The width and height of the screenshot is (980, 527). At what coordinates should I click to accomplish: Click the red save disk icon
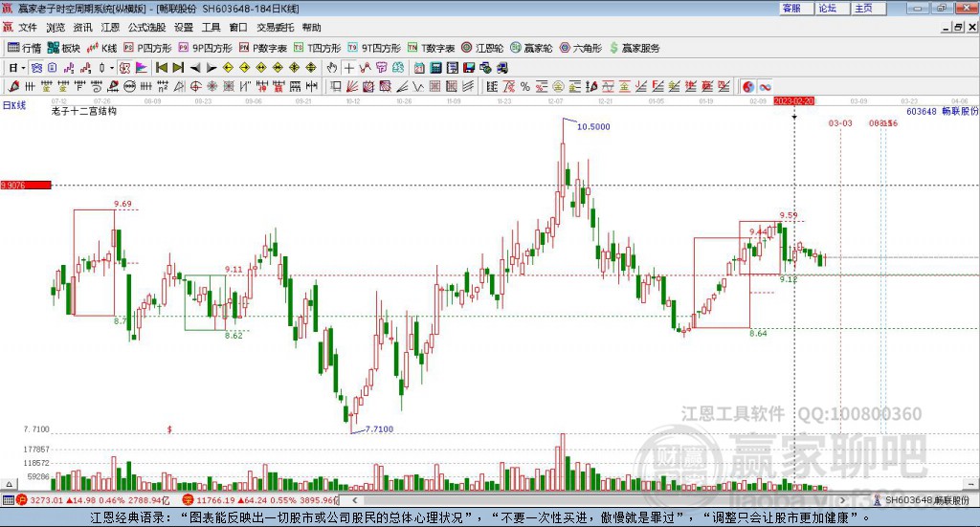point(469,68)
